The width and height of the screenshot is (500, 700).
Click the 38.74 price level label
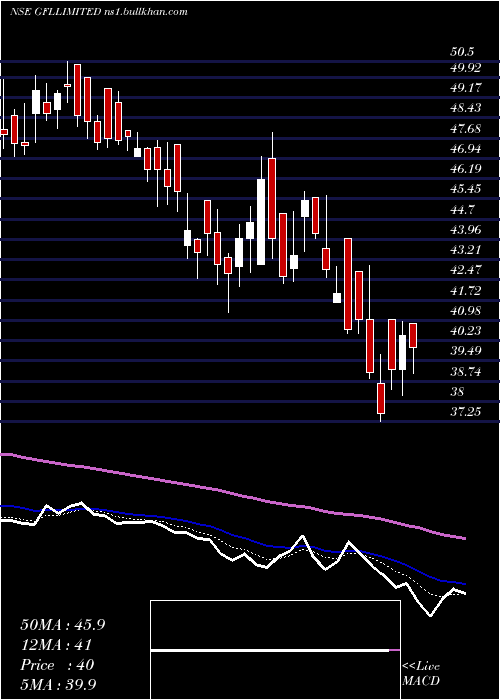(x=465, y=371)
